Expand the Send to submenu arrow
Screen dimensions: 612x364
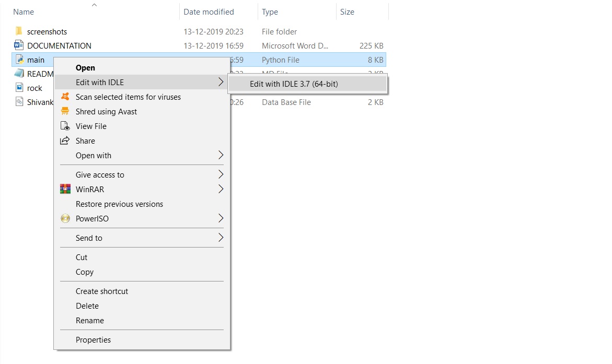(x=221, y=238)
